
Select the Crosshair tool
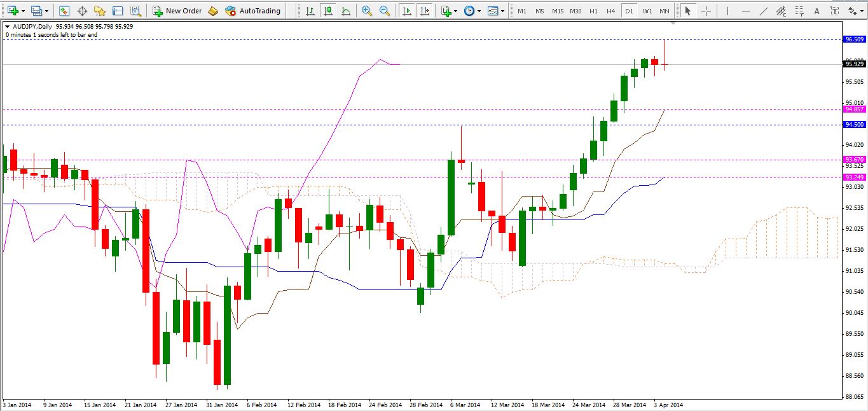tap(706, 11)
